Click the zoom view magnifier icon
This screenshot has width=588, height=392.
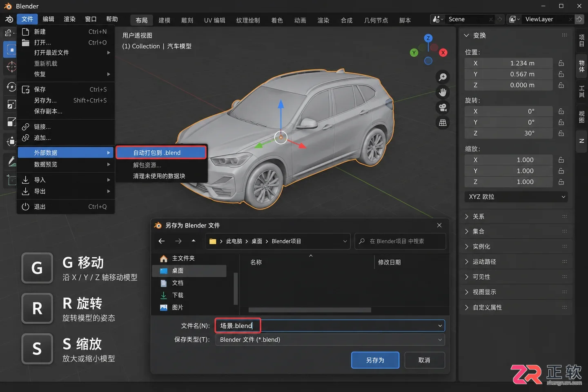(x=443, y=77)
